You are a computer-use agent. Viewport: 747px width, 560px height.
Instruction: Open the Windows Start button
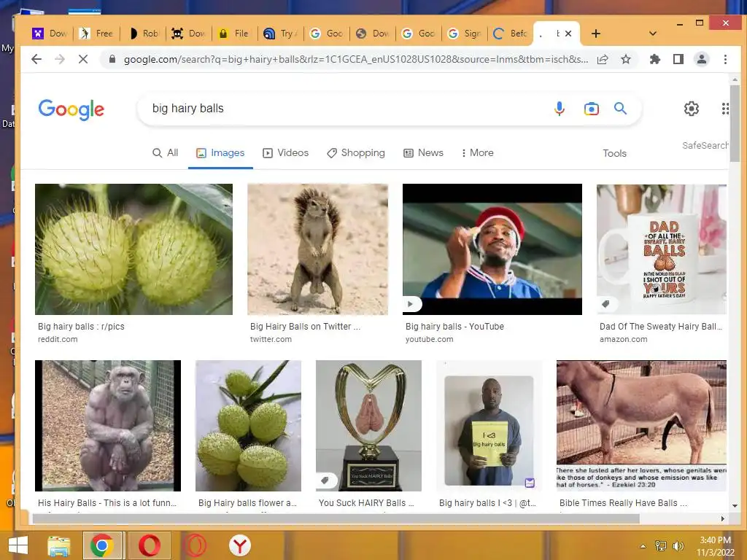18,545
